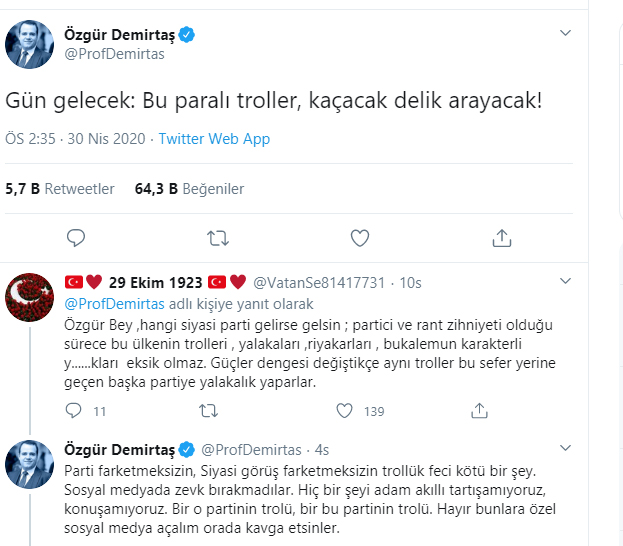View the 5,7 B Retweetler list

pyautogui.click(x=60, y=188)
